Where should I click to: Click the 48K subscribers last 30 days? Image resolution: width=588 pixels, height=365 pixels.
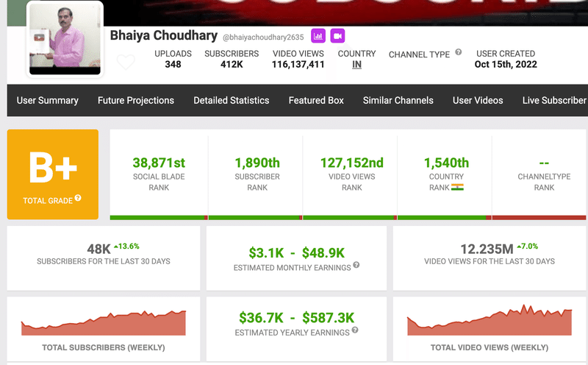[x=99, y=249]
